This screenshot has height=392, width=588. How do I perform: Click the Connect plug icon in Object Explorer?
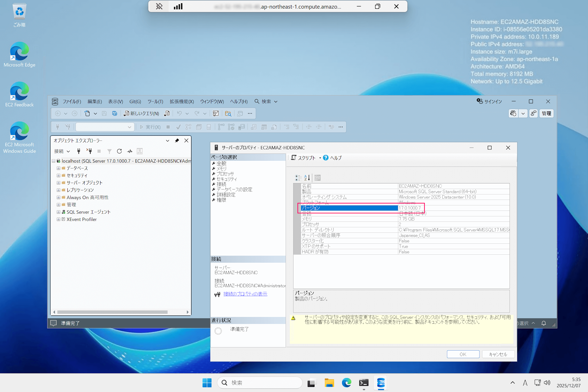point(78,151)
